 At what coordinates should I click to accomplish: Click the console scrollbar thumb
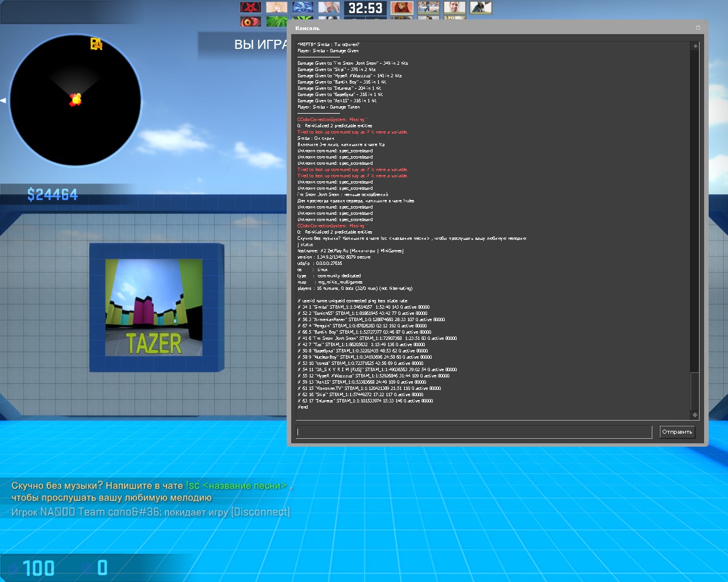pos(694,391)
